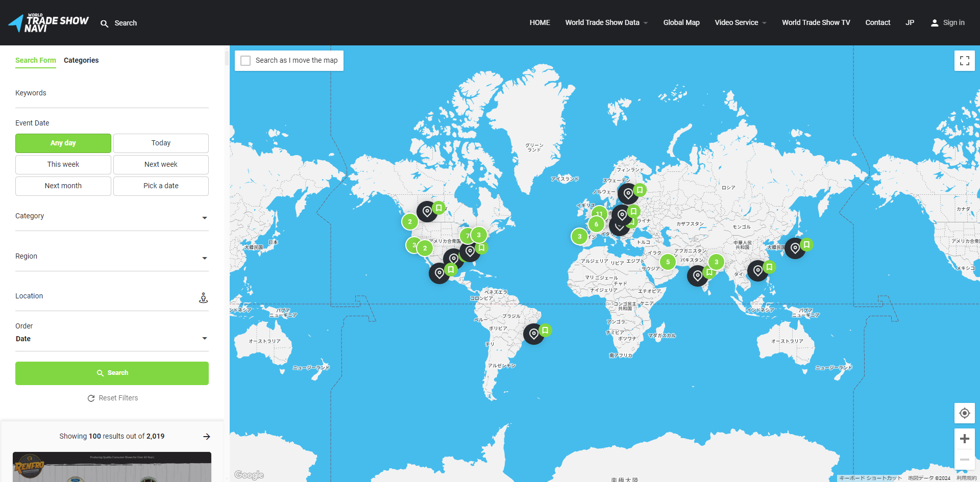Enable Search as I move the map
The width and height of the screenshot is (980, 482).
pos(246,61)
